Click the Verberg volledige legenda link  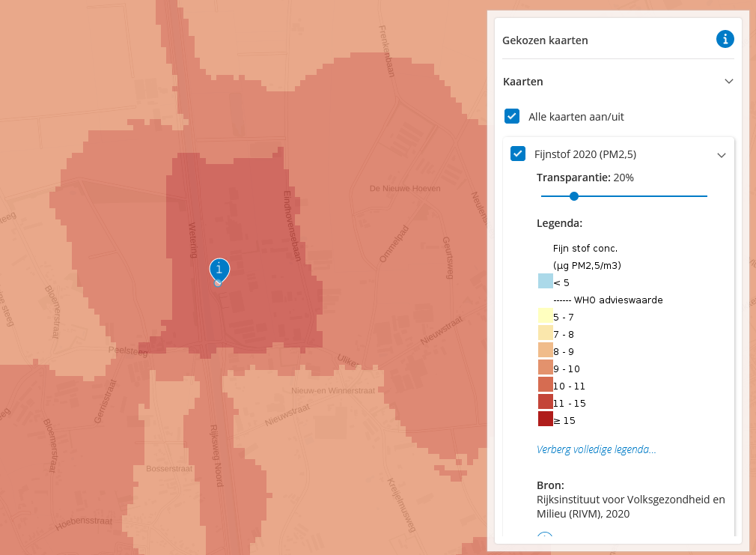coord(596,449)
